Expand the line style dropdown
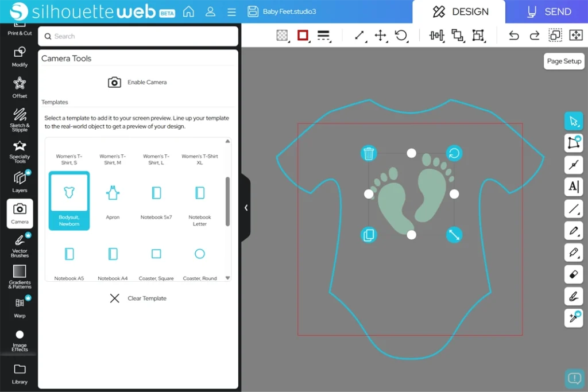 tap(324, 36)
